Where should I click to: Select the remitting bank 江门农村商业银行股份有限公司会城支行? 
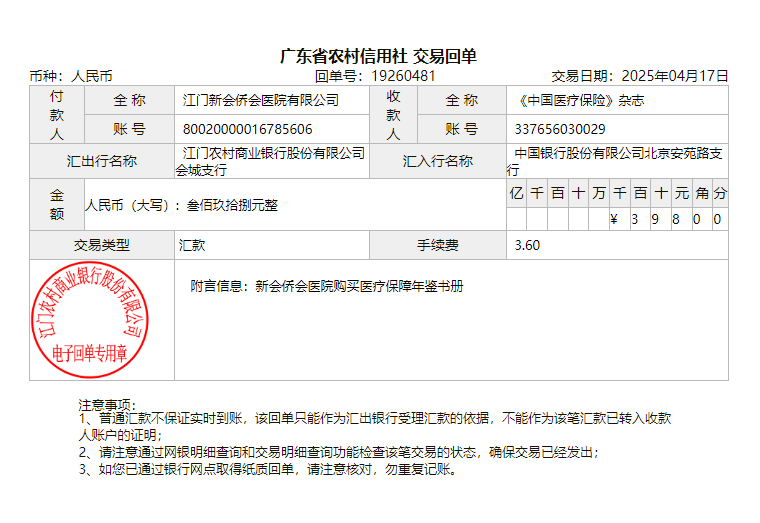click(270, 161)
